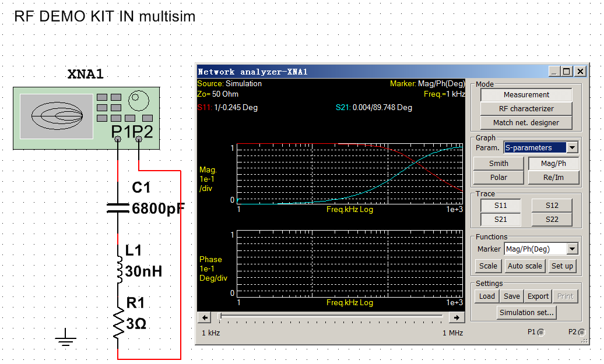Screen dimensions: 604x364
Task: Click the Export button in Settings
Action: pos(538,296)
